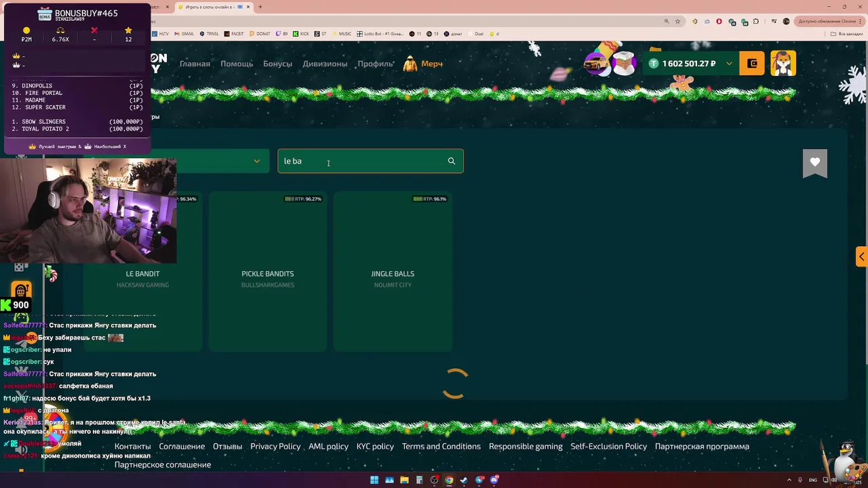
Task: Open Помощь menu item
Action: tap(237, 64)
